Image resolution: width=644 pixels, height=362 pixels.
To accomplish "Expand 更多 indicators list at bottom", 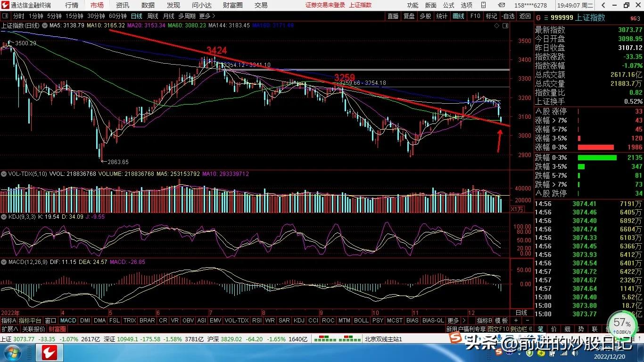I will pos(455,321).
